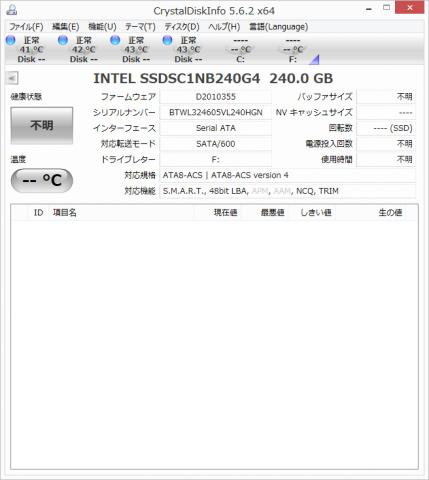Click the S.M.A.R.T. supported features field

coord(288,191)
